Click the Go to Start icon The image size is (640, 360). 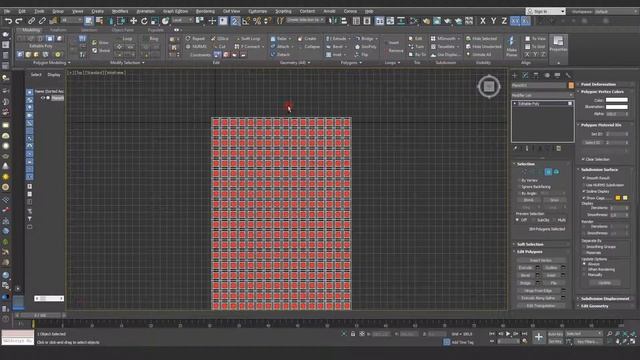492,334
